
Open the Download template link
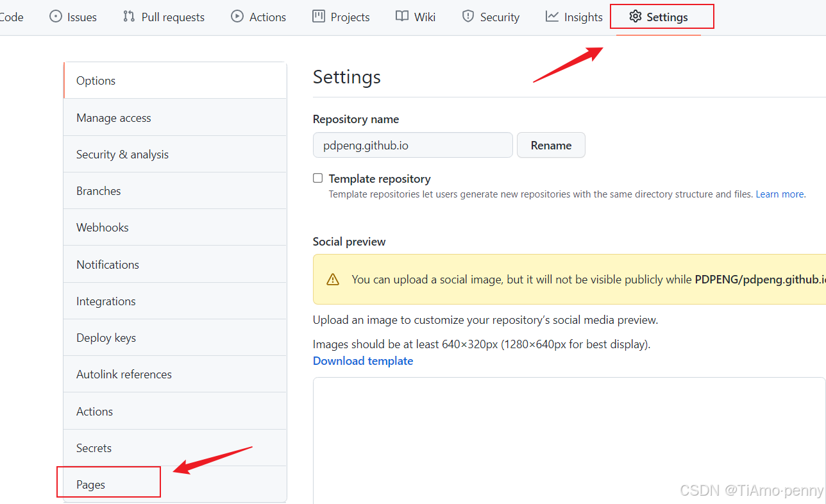[x=363, y=361]
